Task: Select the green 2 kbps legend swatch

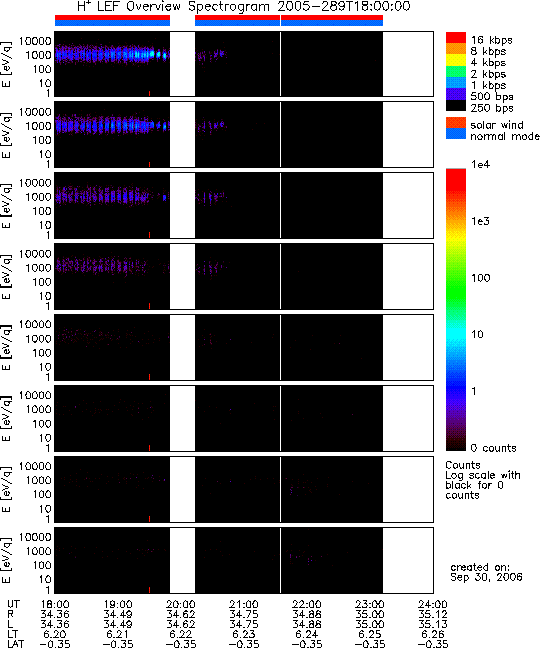Action: pos(456,71)
